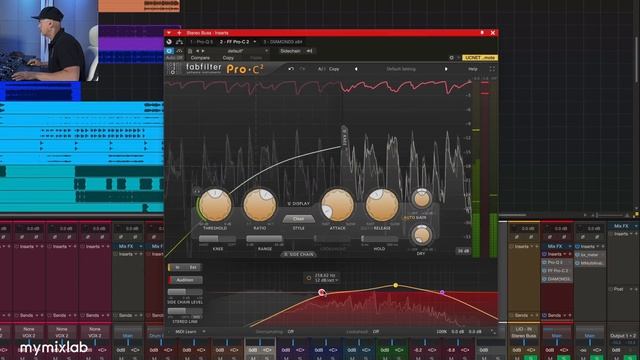Click Copy next to A/B in FabFilter

[x=334, y=69]
